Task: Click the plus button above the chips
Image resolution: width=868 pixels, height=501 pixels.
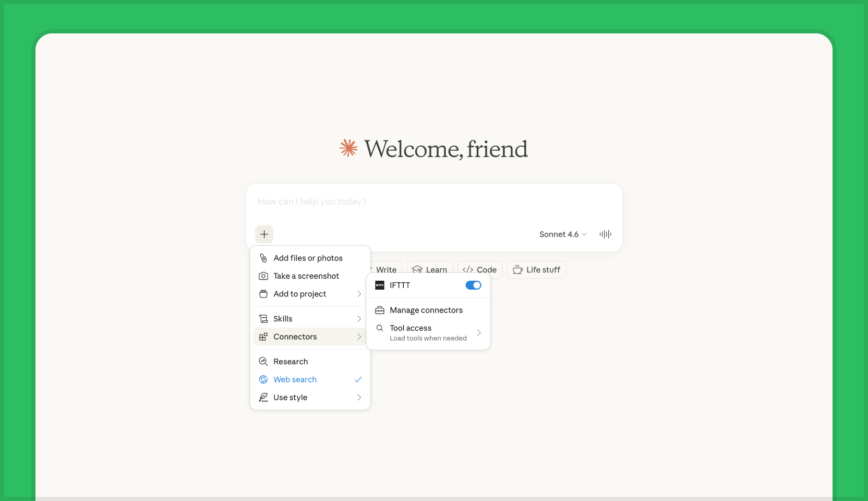Action: 264,234
